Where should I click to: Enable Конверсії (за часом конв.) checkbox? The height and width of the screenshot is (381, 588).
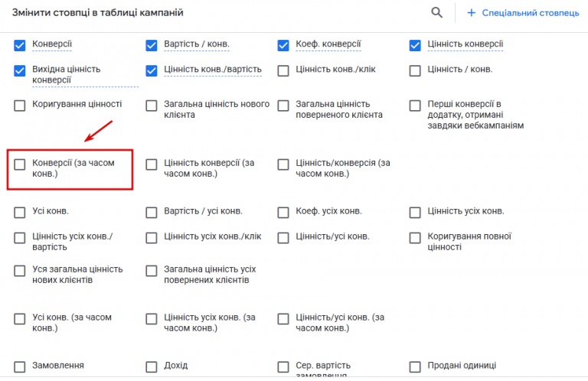click(19, 164)
